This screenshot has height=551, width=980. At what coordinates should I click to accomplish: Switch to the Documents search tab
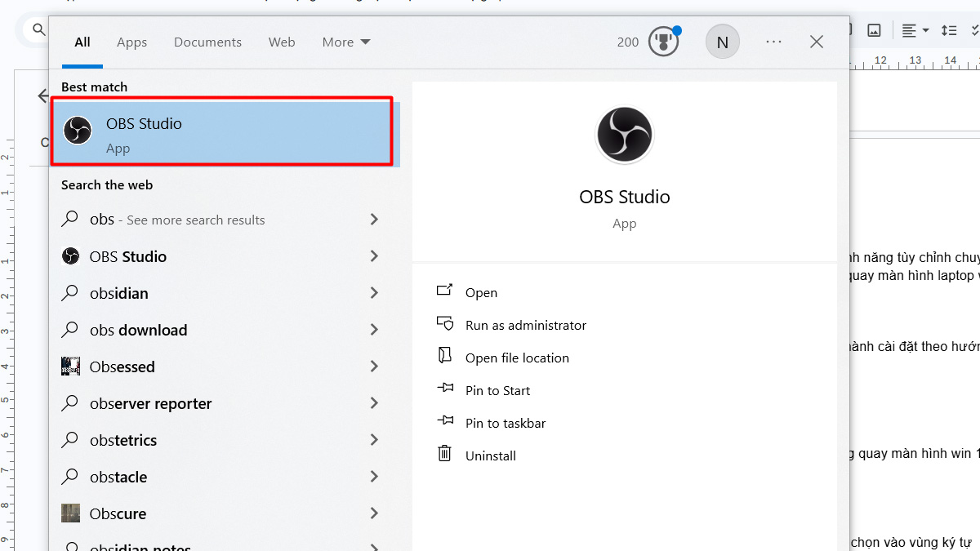coord(207,42)
